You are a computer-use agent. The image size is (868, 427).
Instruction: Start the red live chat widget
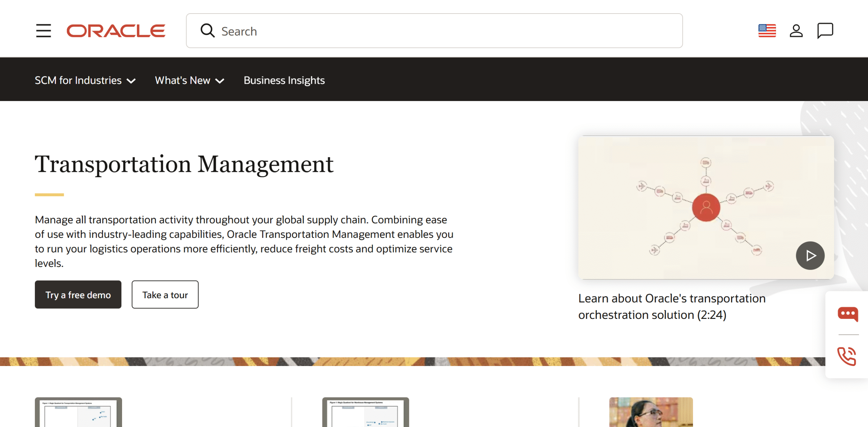tap(848, 313)
